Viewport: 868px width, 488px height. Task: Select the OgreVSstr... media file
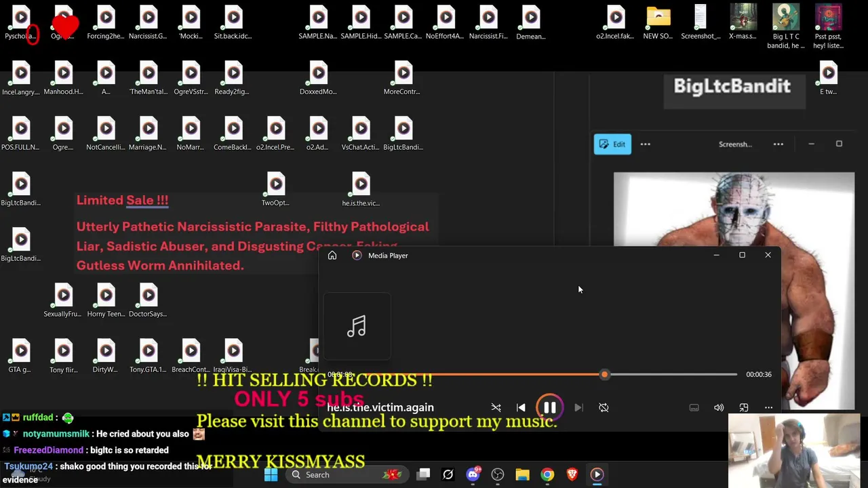click(x=191, y=79)
